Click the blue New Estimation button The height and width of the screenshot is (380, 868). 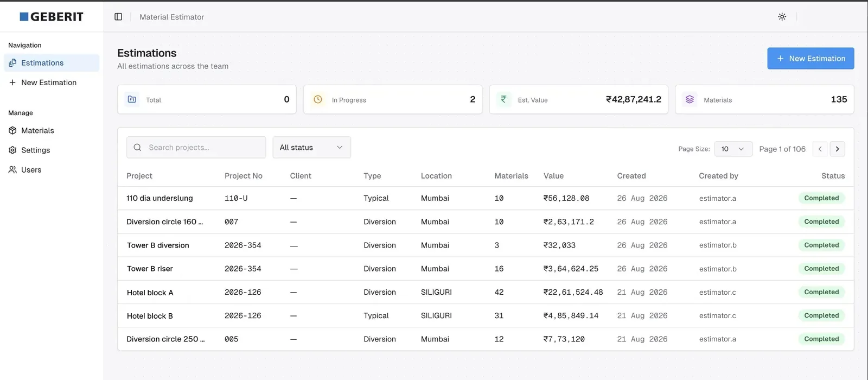click(x=810, y=58)
